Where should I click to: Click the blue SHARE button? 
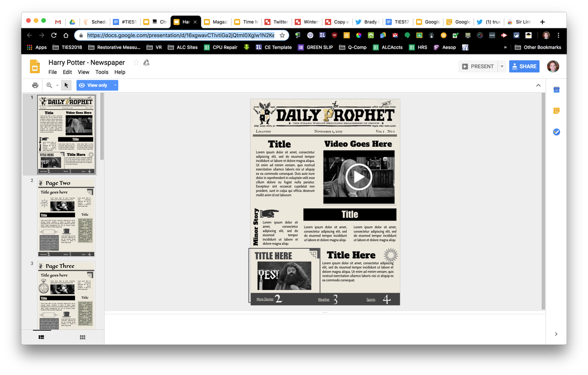coord(524,66)
